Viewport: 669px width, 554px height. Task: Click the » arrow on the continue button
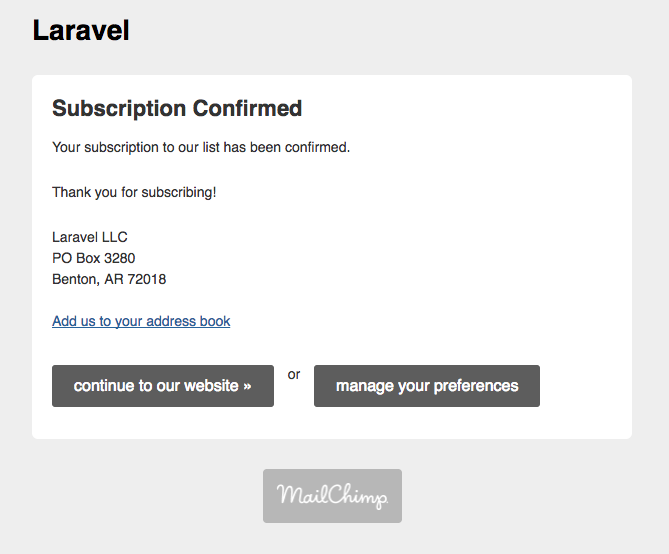pos(247,386)
